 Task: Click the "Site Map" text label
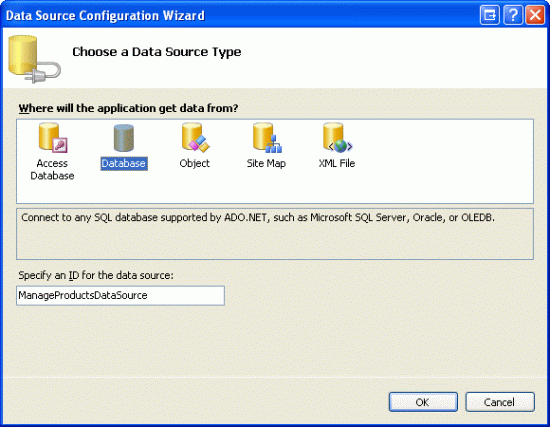click(266, 164)
